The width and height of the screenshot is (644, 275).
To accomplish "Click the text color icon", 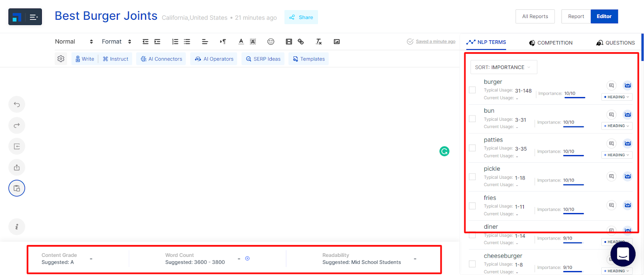I will [241, 41].
